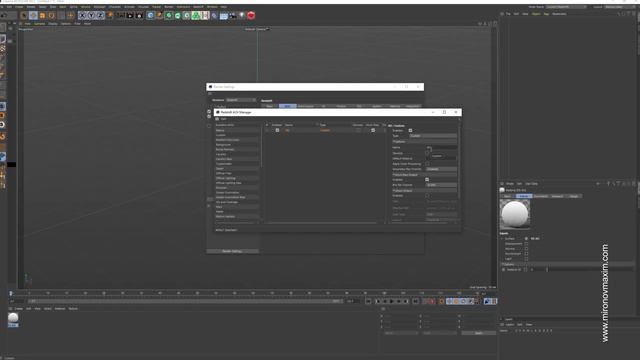The width and height of the screenshot is (640, 360).
Task: Switch to Basic tab in Render Settings
Action: pyautogui.click(x=269, y=106)
